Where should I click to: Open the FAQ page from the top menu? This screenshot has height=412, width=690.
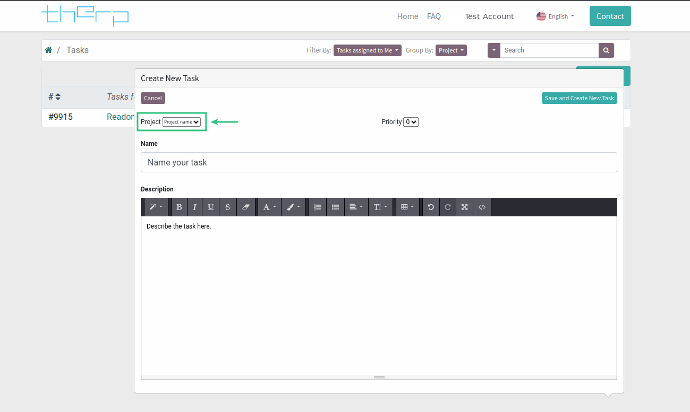pos(434,16)
